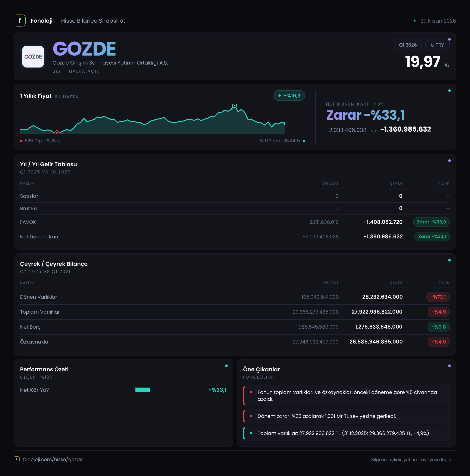Click the Fonoloji 'f' logo icon in header
Screen dimensions: 470x476
click(20, 21)
